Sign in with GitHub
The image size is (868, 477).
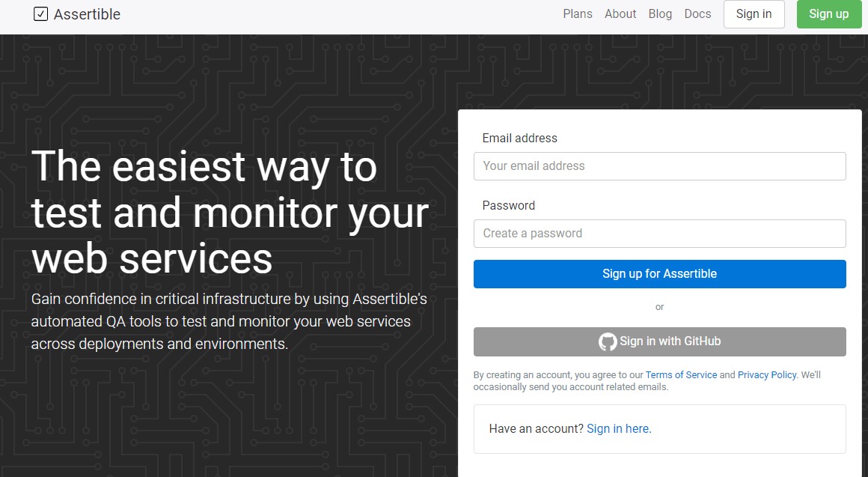(659, 341)
